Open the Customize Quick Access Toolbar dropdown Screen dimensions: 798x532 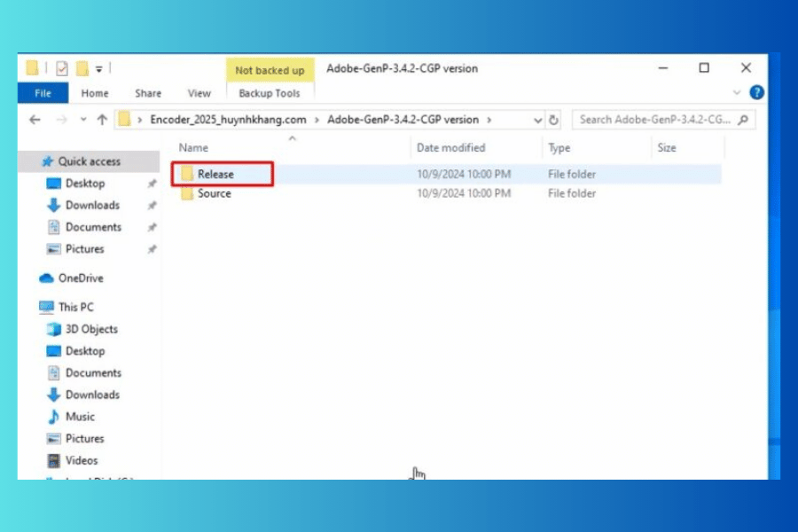(98, 68)
